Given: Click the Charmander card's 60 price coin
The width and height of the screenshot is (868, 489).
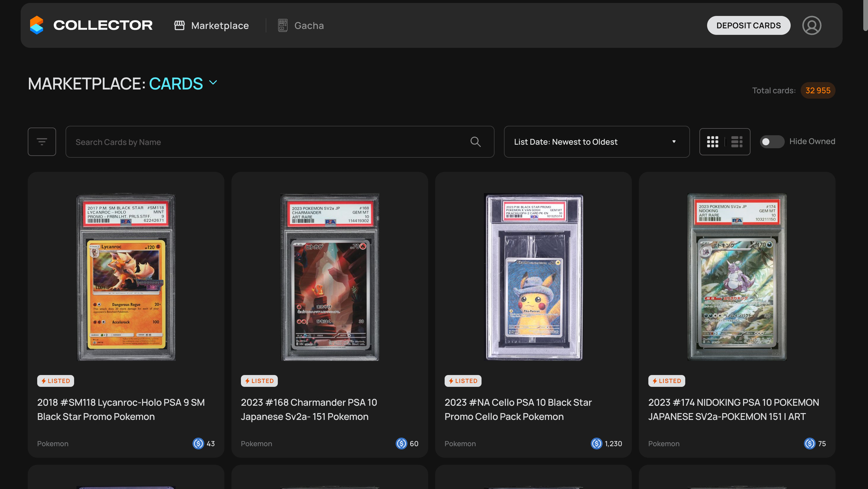Looking at the screenshot, I should 401,444.
